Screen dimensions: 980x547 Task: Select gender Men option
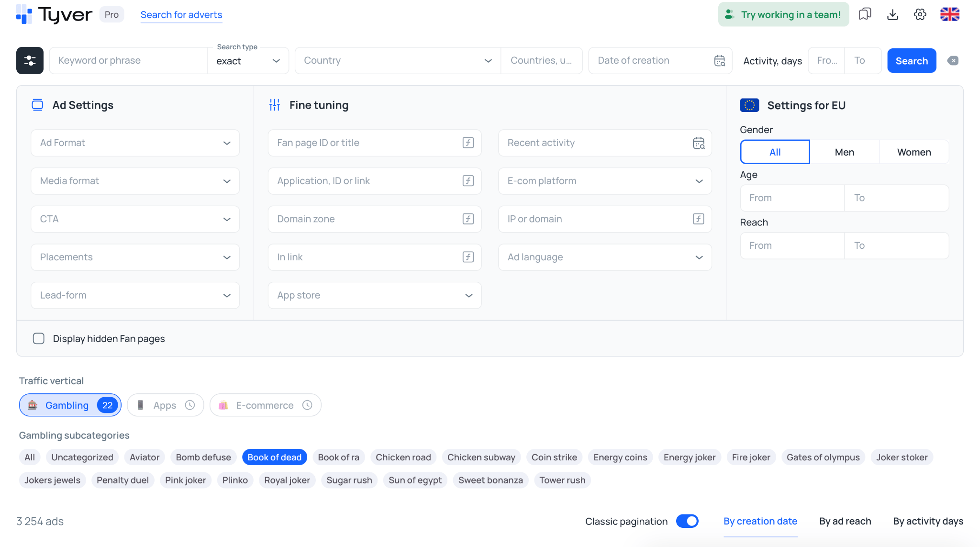coord(845,152)
